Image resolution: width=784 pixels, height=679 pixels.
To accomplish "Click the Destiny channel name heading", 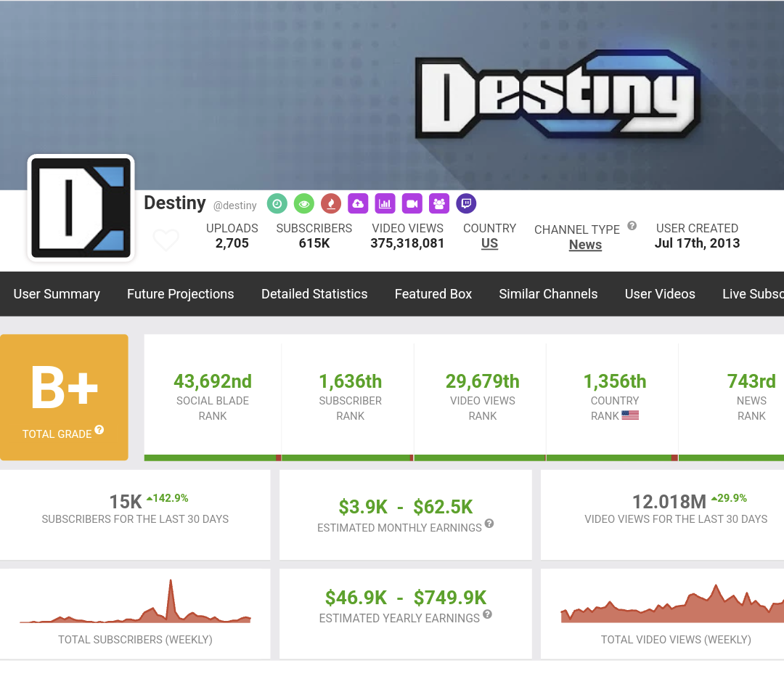I will point(175,203).
